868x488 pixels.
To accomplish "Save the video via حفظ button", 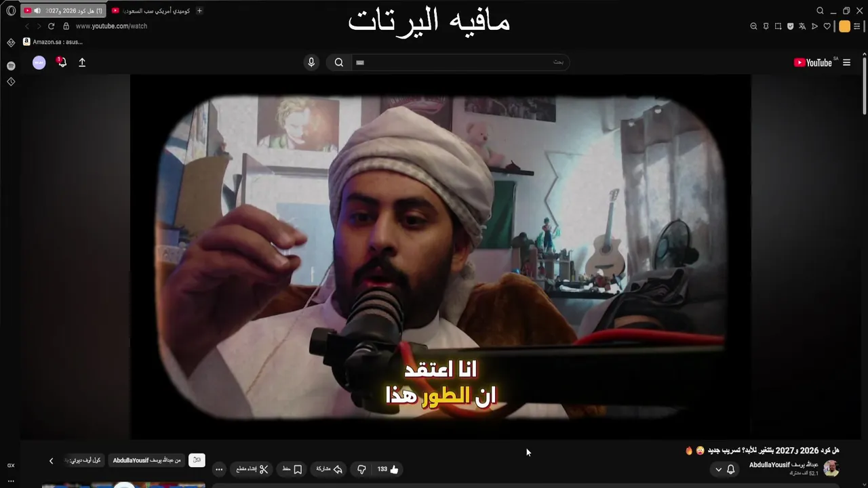I will 292,469.
